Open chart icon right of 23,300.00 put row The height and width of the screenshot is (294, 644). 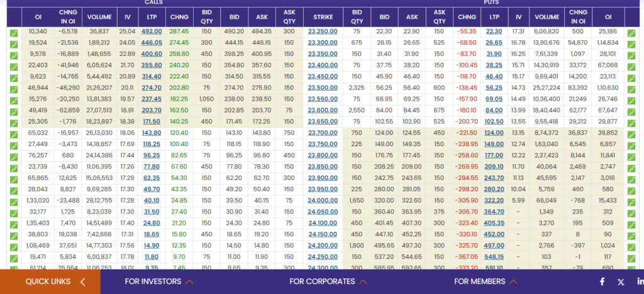pos(631,44)
